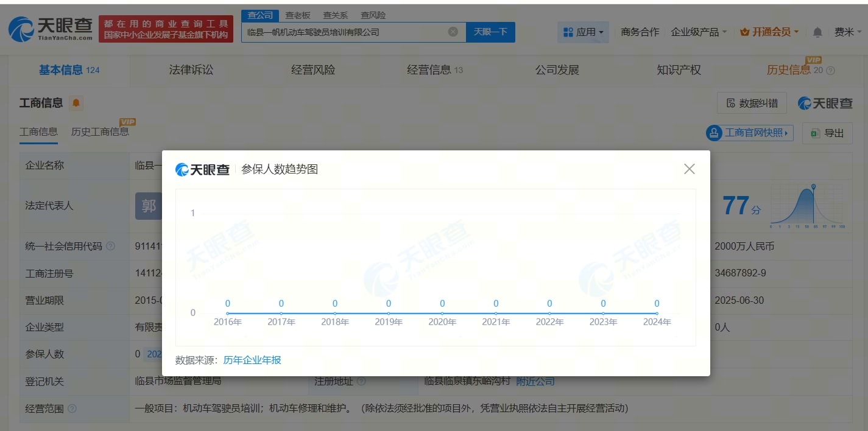Clear the search box with the X icon
This screenshot has height=431, width=868.
453,32
